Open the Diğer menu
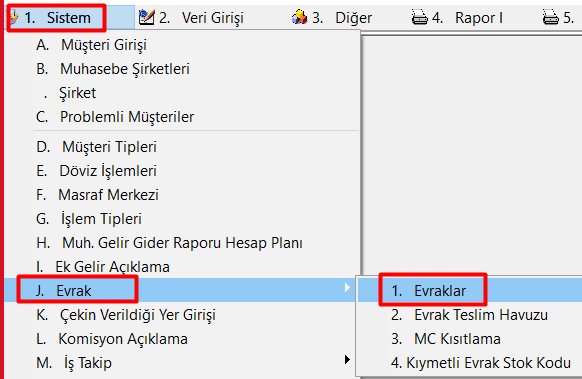 [342, 17]
